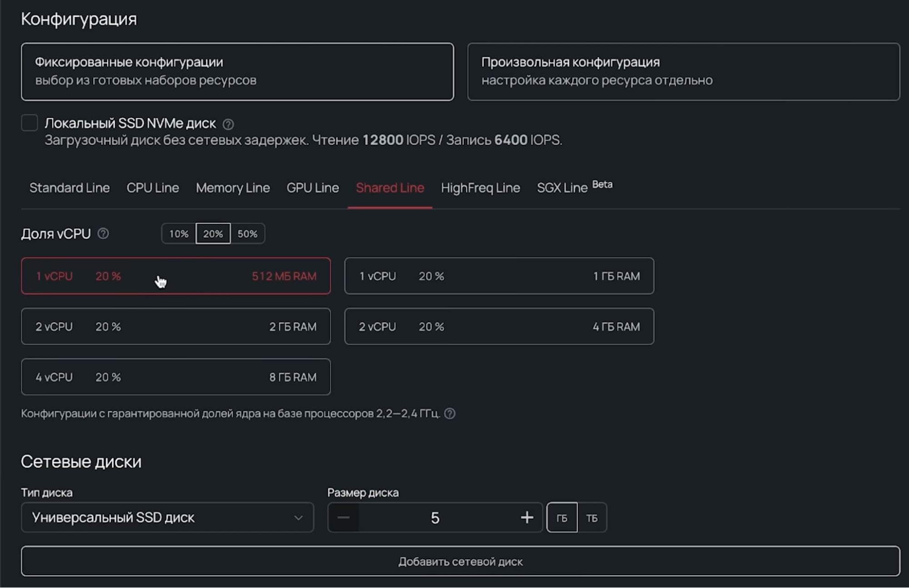Screen dimensions: 909x588
Task: Select 50% vCPU share
Action: (247, 234)
